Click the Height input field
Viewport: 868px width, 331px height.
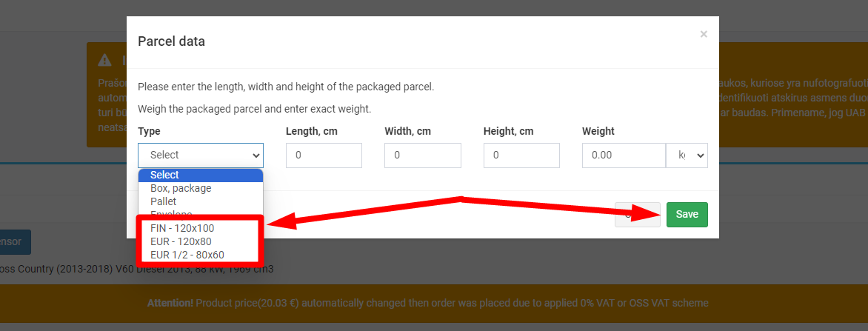click(521, 156)
